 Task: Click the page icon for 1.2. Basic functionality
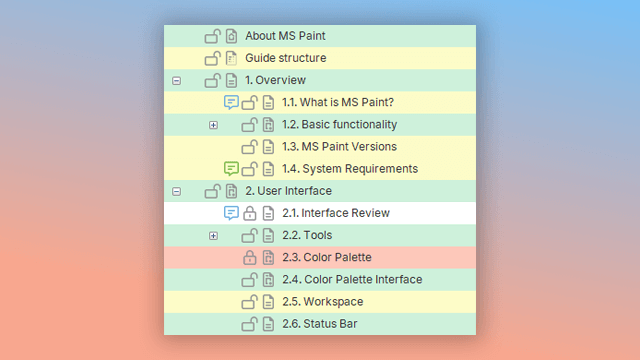point(268,125)
